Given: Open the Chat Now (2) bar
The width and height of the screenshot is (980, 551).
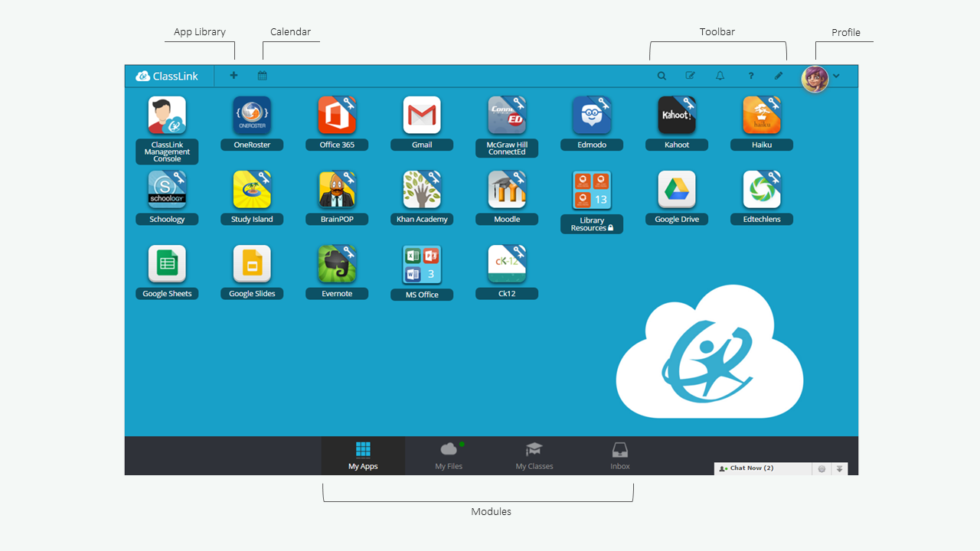Looking at the screenshot, I should click(x=763, y=468).
